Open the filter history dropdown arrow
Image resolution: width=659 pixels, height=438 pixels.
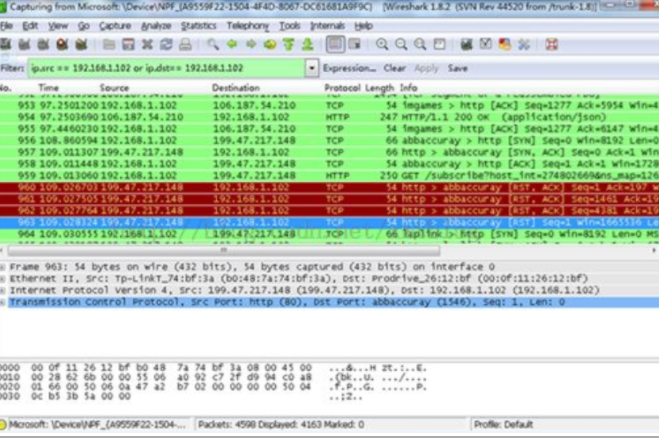[311, 68]
